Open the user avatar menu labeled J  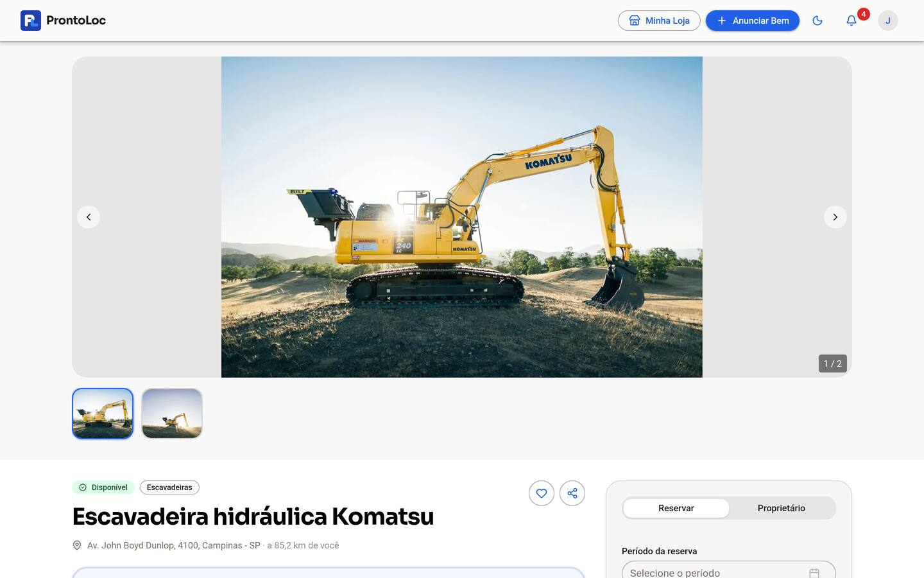(888, 21)
